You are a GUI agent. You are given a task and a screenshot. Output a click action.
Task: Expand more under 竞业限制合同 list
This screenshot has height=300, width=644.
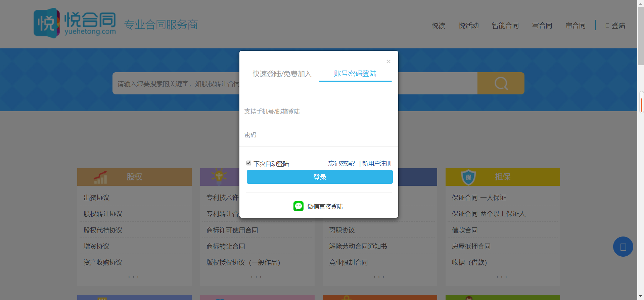click(379, 277)
